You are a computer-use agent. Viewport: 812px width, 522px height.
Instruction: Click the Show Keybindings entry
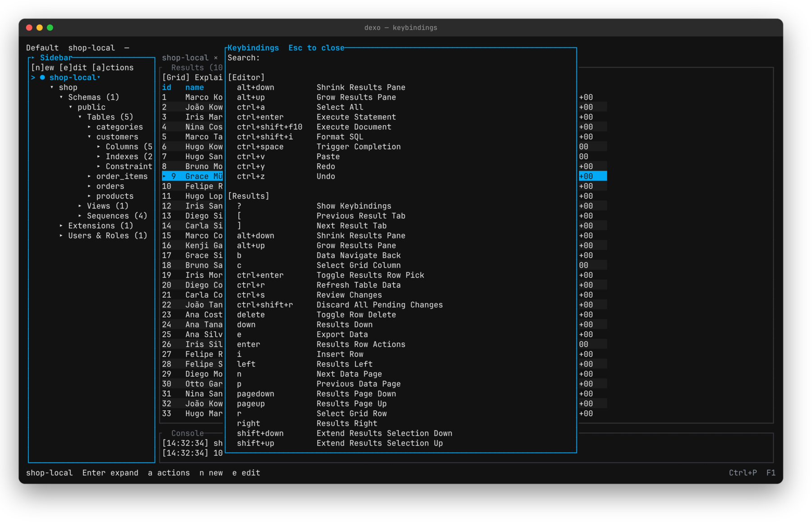click(354, 206)
